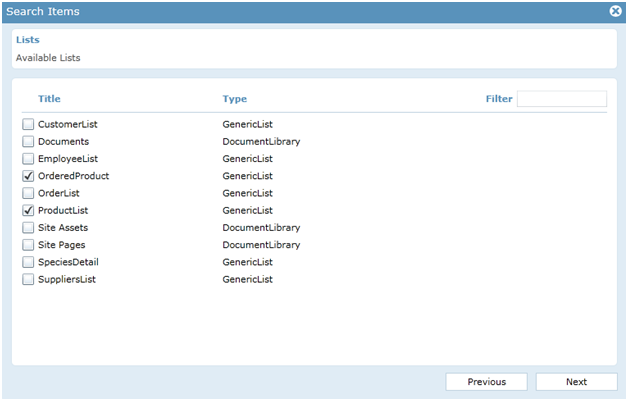Click the CustomerList row title

(67, 125)
